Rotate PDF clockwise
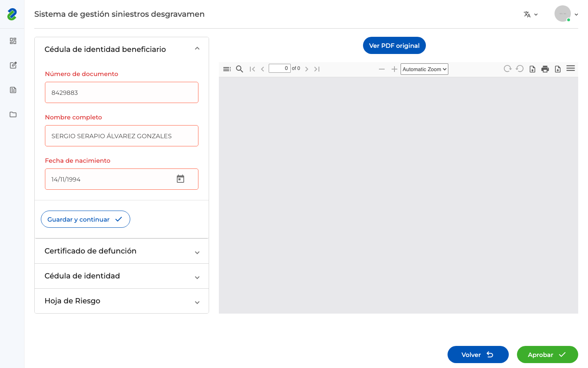The height and width of the screenshot is (368, 588). point(508,69)
